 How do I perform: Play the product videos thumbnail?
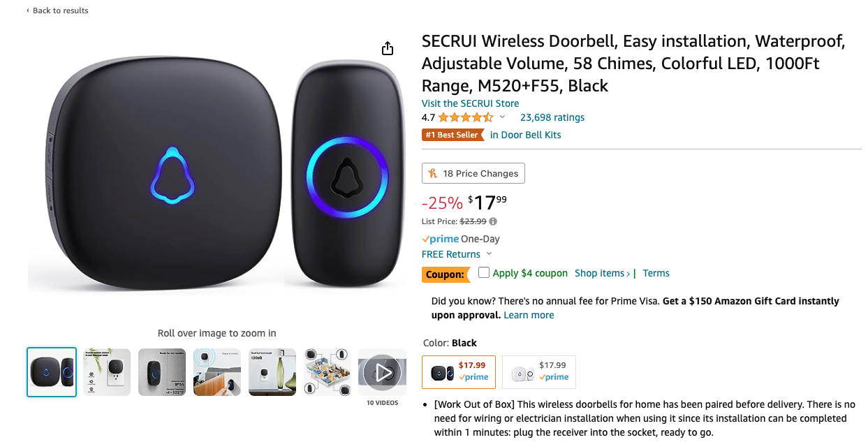[382, 372]
